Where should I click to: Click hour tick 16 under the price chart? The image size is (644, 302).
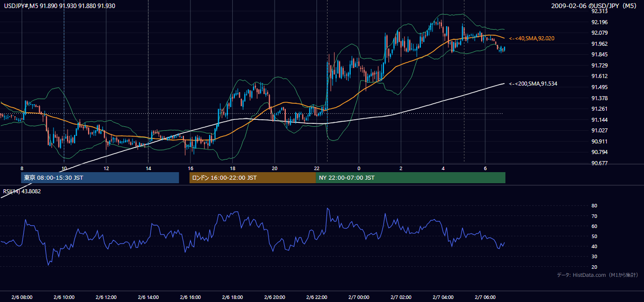tap(190, 168)
